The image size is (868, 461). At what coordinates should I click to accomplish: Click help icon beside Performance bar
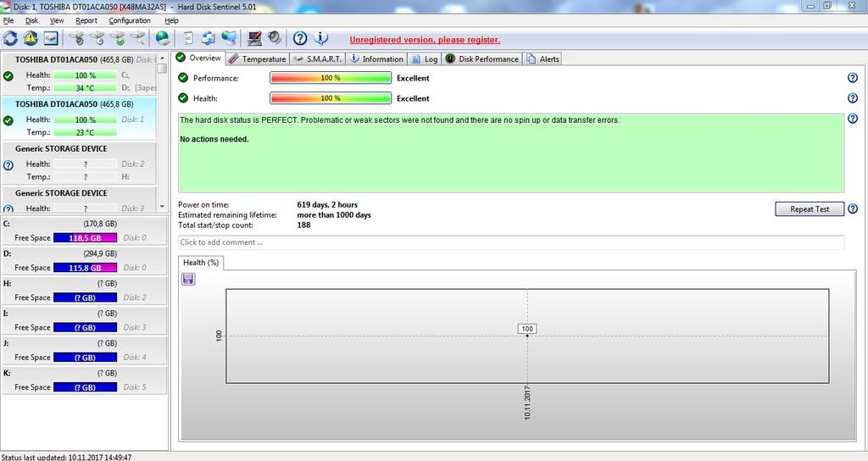(853, 78)
